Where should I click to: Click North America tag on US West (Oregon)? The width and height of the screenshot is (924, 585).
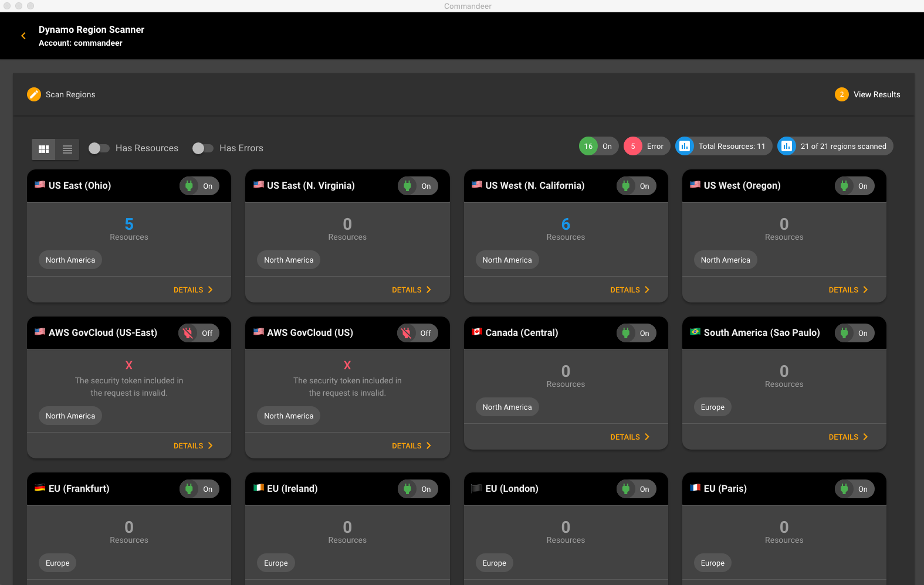[725, 260]
